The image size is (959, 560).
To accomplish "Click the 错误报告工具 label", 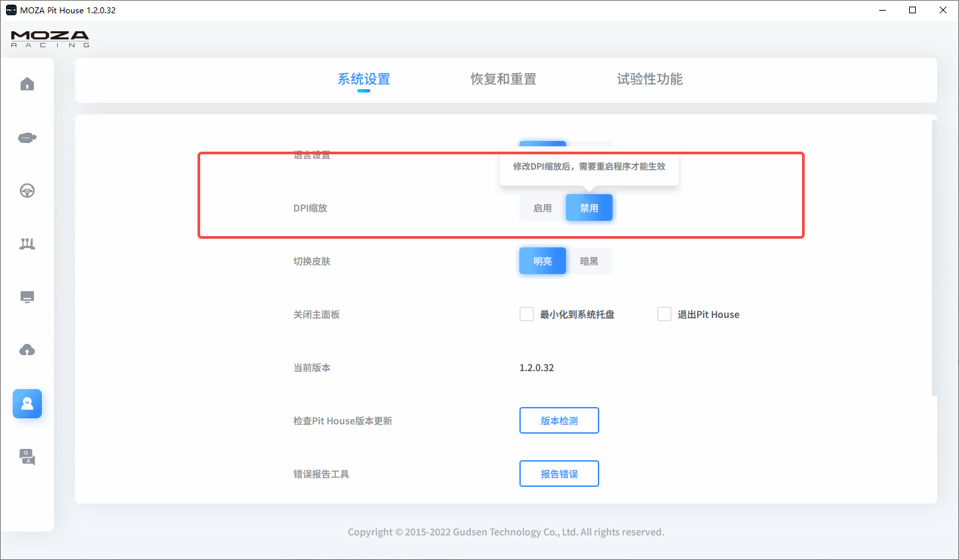I will pyautogui.click(x=321, y=474).
